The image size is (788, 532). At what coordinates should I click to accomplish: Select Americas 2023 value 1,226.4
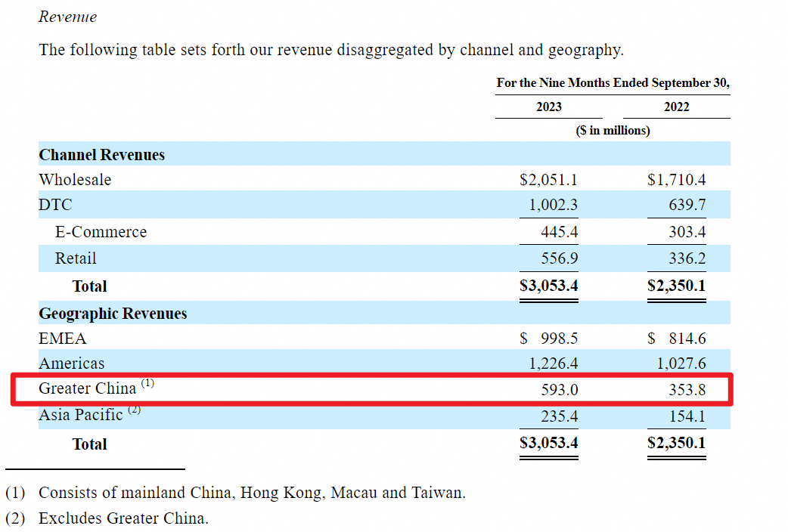pos(554,363)
